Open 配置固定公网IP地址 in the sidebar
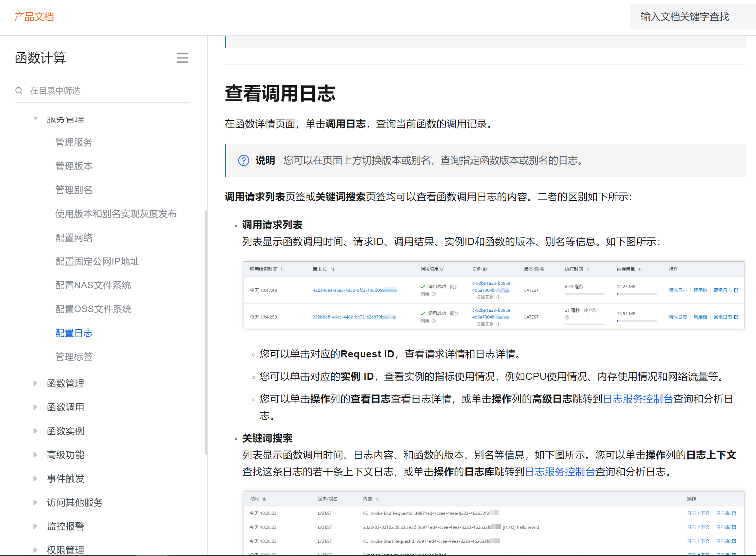Image resolution: width=756 pixels, height=556 pixels. [x=97, y=261]
